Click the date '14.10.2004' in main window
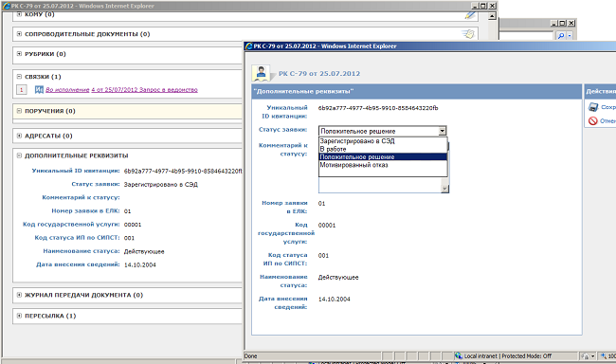Image resolution: width=616 pixels, height=364 pixels. tap(140, 264)
